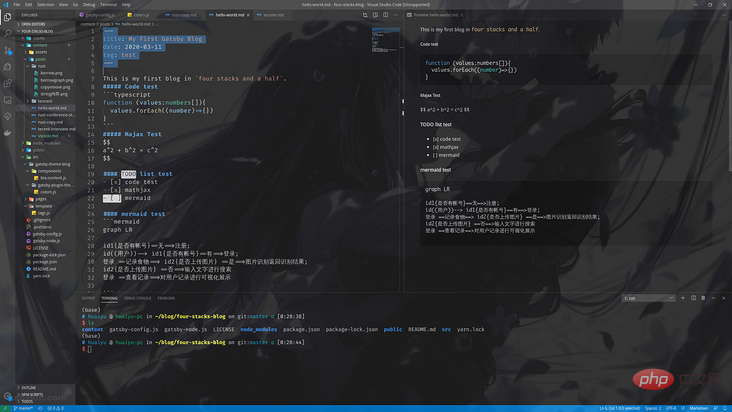Open editor More Actions ellipsis
The width and height of the screenshot is (732, 412).
click(x=396, y=15)
